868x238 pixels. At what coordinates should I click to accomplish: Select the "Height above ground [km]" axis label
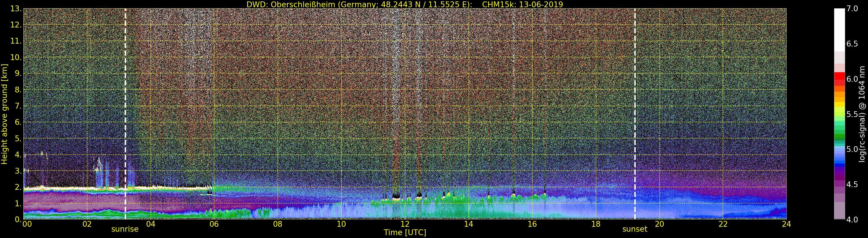4,114
